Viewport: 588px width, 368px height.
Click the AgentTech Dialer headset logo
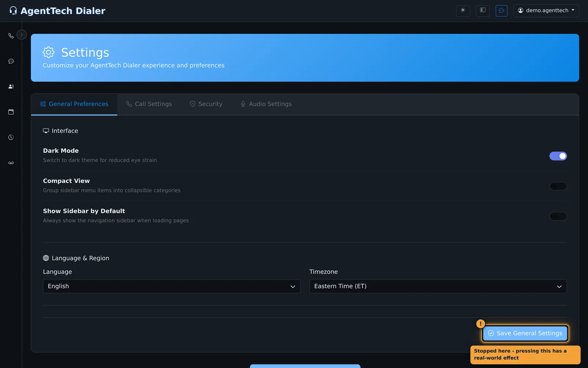(x=13, y=11)
